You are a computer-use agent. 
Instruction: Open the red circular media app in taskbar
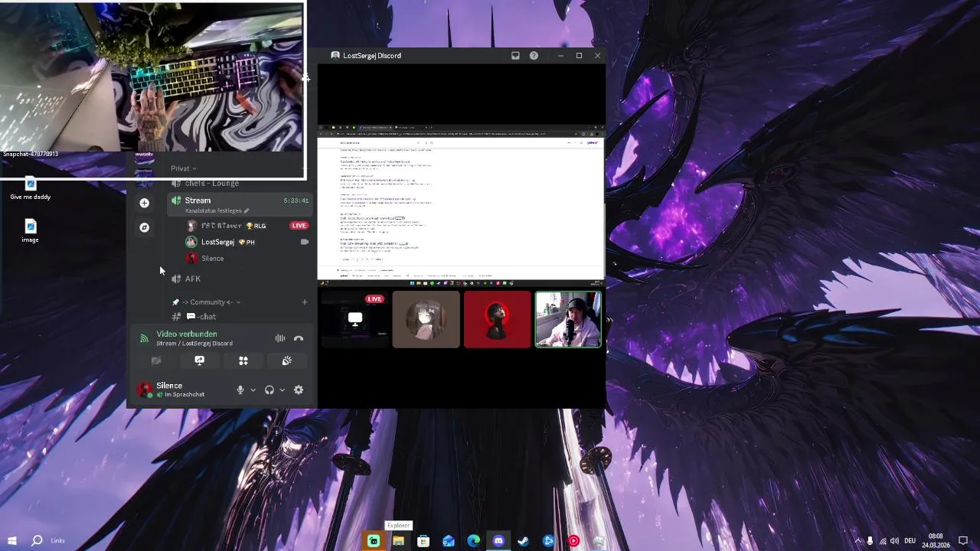(573, 541)
